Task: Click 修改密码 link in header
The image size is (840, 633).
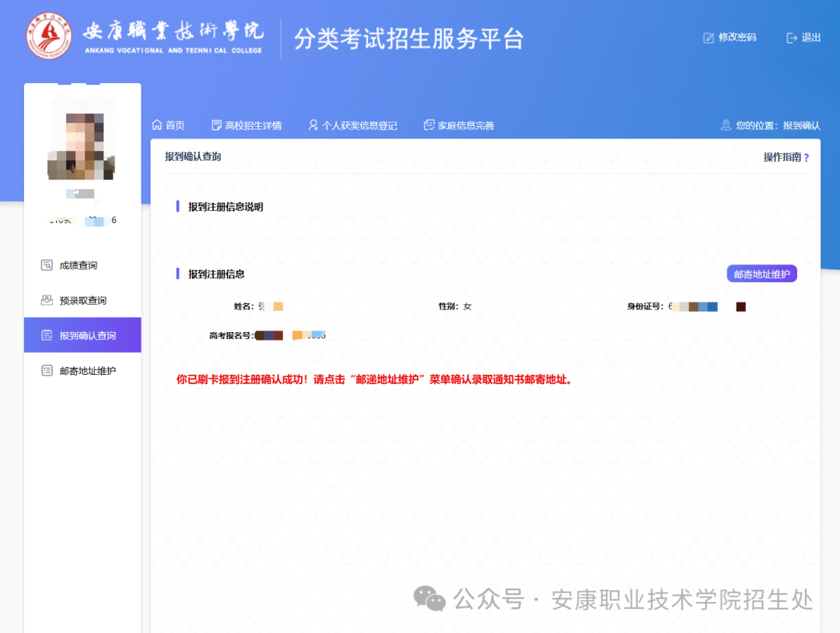Action: click(x=737, y=37)
